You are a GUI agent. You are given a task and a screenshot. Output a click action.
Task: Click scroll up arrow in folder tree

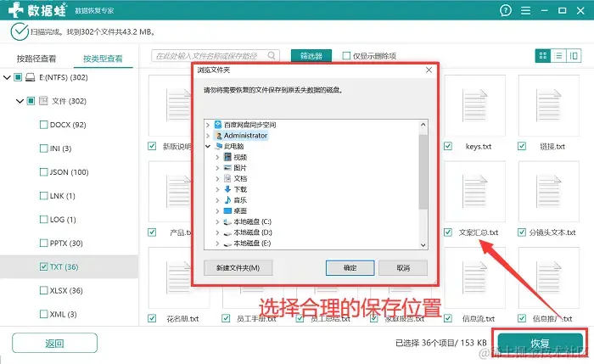(423, 125)
